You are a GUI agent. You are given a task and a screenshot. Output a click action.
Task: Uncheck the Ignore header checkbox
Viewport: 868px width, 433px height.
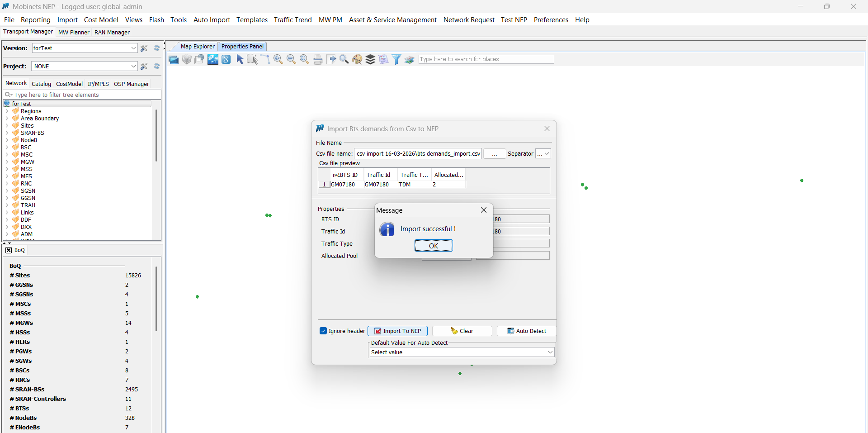(323, 331)
